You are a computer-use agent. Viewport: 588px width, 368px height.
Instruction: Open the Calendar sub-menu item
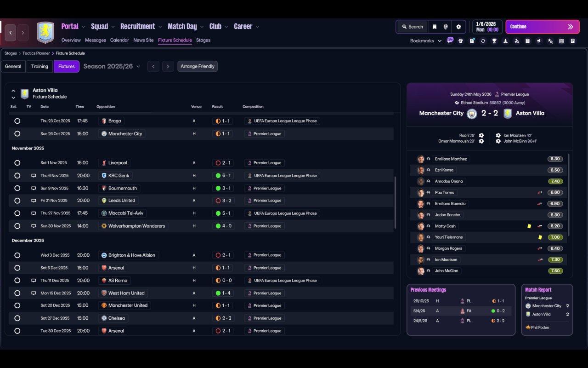pos(119,40)
